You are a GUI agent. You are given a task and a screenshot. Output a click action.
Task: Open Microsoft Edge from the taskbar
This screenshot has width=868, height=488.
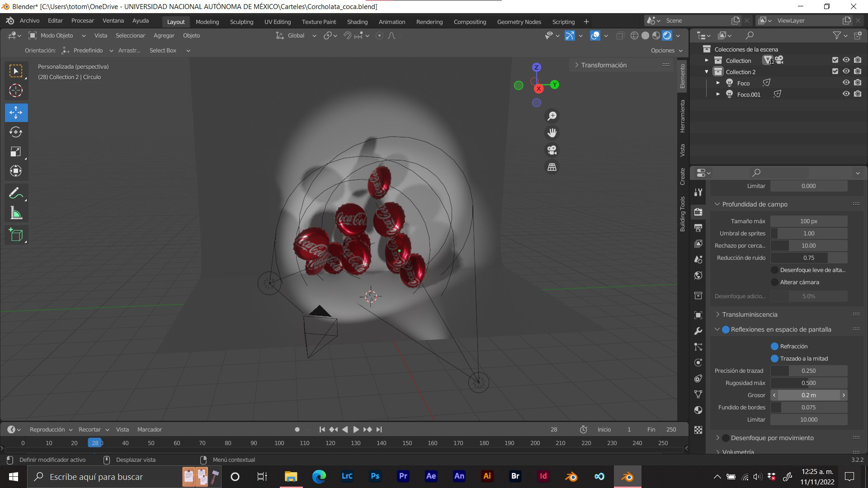pos(319,476)
